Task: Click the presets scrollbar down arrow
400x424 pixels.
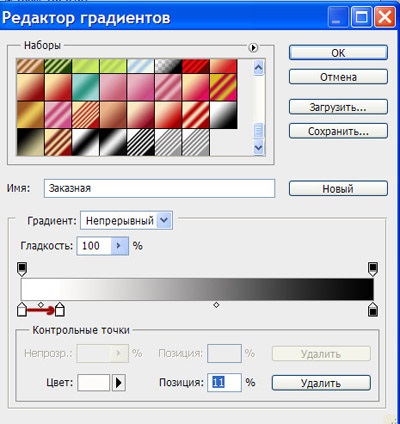Action: pos(259,148)
